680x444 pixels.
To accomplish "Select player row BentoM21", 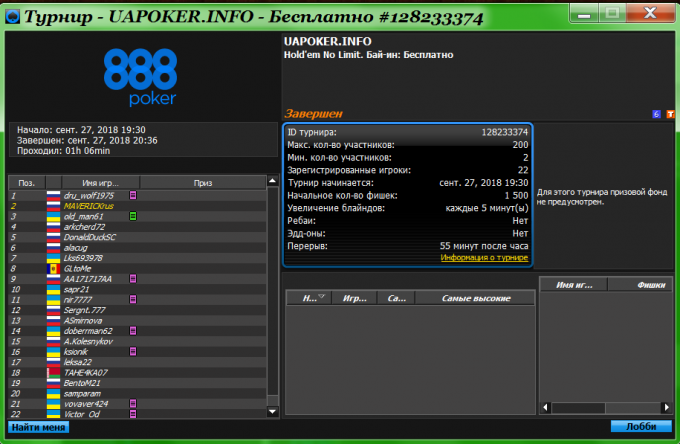I will pos(137,382).
